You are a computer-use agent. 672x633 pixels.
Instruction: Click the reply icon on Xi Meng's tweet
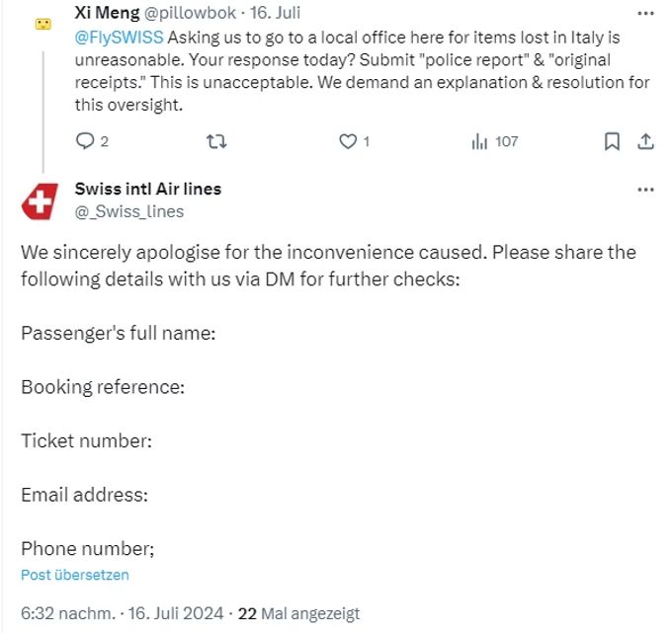point(84,141)
